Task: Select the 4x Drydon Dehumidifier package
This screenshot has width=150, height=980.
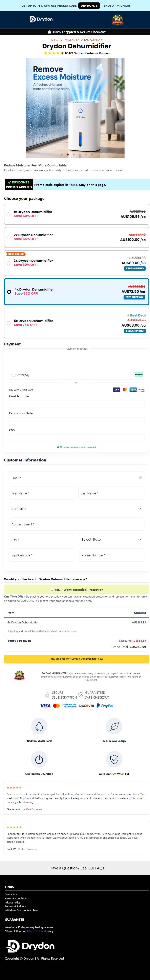Action: coord(77,292)
